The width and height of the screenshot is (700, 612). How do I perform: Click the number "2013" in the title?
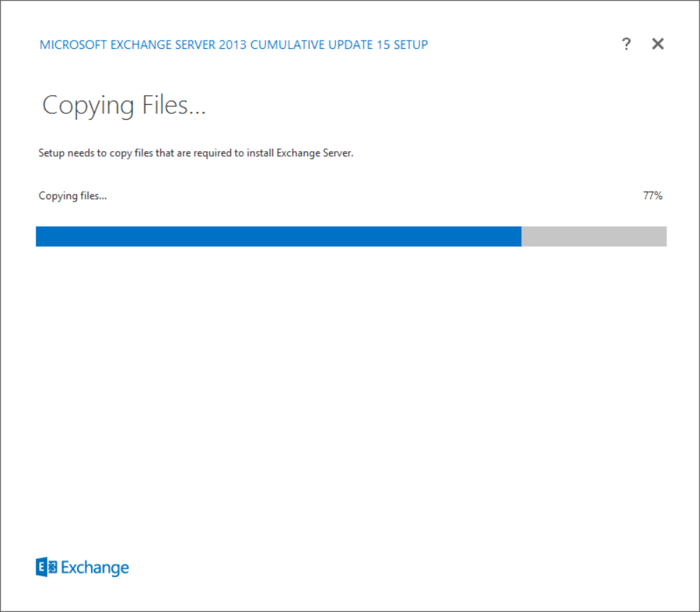(232, 45)
